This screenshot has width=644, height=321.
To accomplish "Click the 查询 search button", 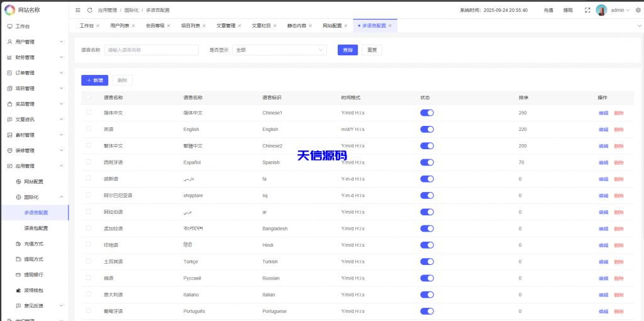I will 347,50.
